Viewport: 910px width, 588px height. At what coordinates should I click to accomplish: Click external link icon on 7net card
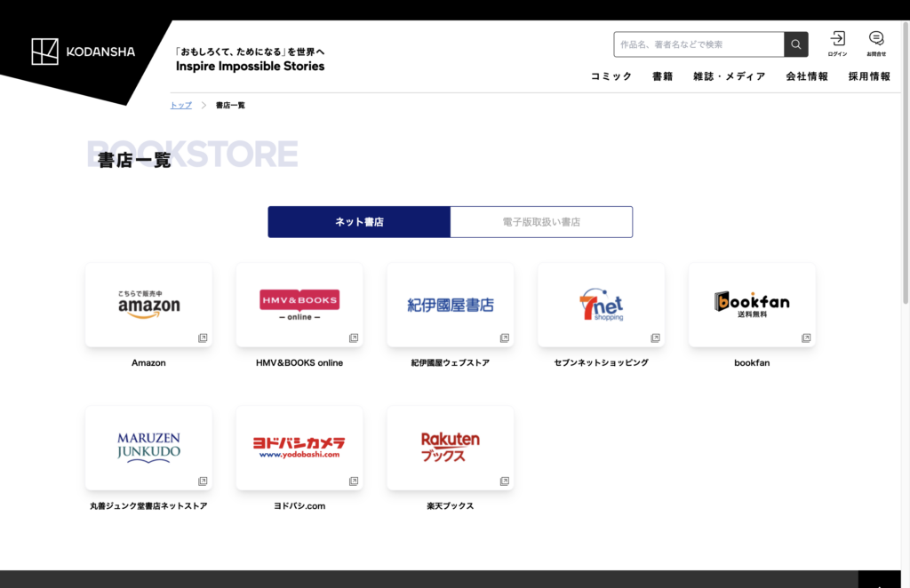(655, 338)
